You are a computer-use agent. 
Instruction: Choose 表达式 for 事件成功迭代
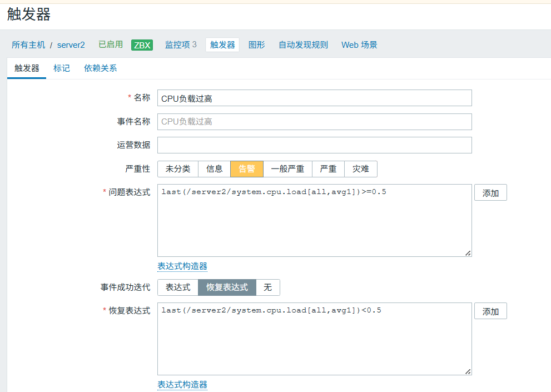(178, 287)
